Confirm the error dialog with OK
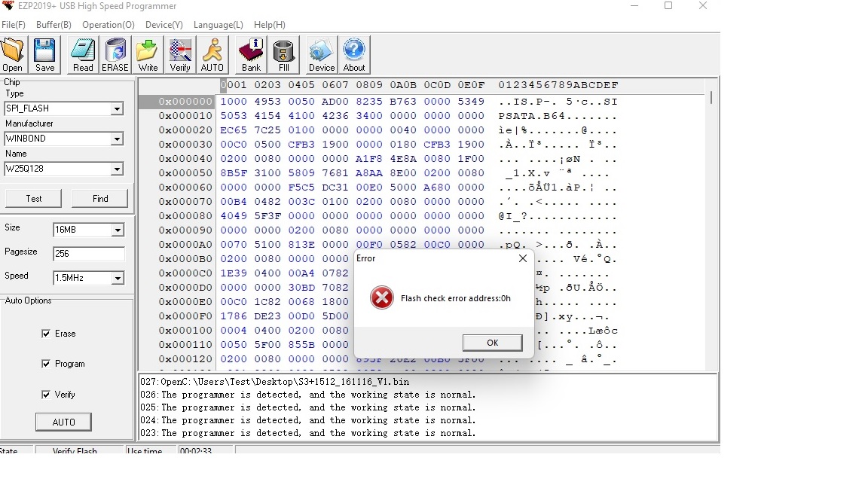 492,343
